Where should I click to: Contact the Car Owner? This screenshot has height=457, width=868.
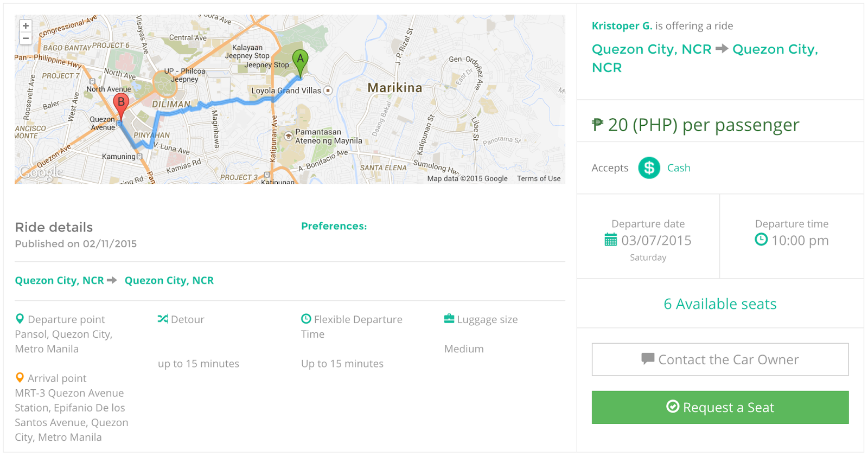(x=720, y=359)
